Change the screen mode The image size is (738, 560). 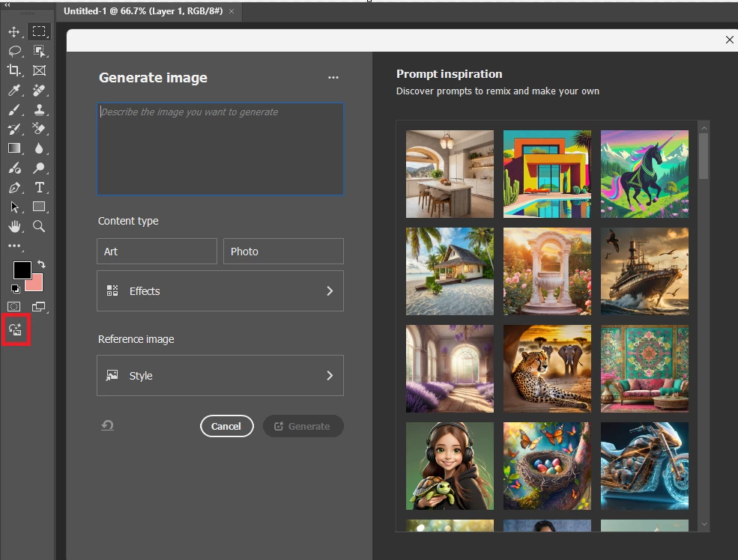coord(39,306)
